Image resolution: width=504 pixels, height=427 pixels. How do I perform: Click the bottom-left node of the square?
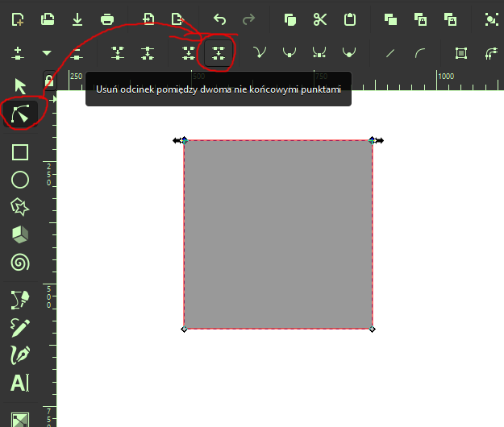coord(184,329)
